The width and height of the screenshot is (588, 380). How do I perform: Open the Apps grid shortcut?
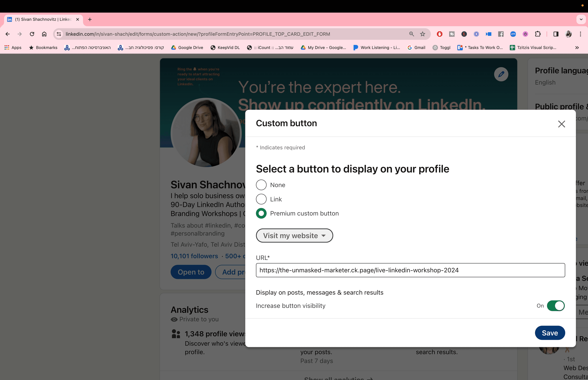coord(13,48)
